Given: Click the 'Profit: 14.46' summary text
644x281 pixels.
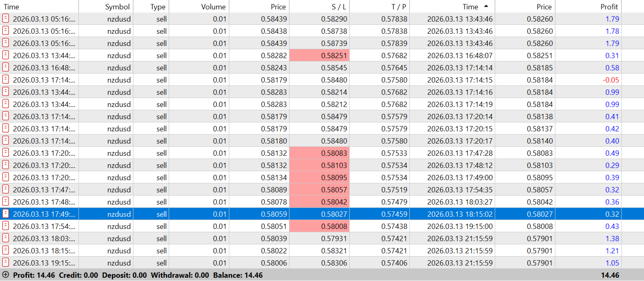Looking at the screenshot, I should (34, 275).
